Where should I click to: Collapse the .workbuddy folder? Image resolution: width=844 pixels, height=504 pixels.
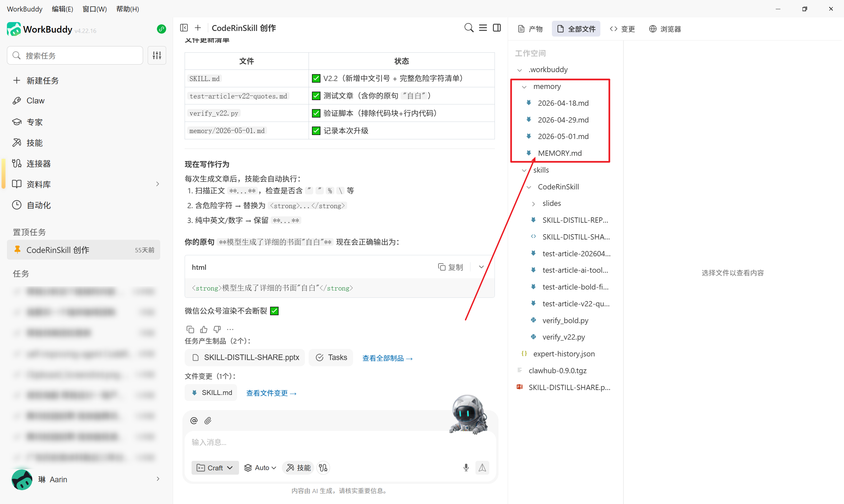pos(519,70)
